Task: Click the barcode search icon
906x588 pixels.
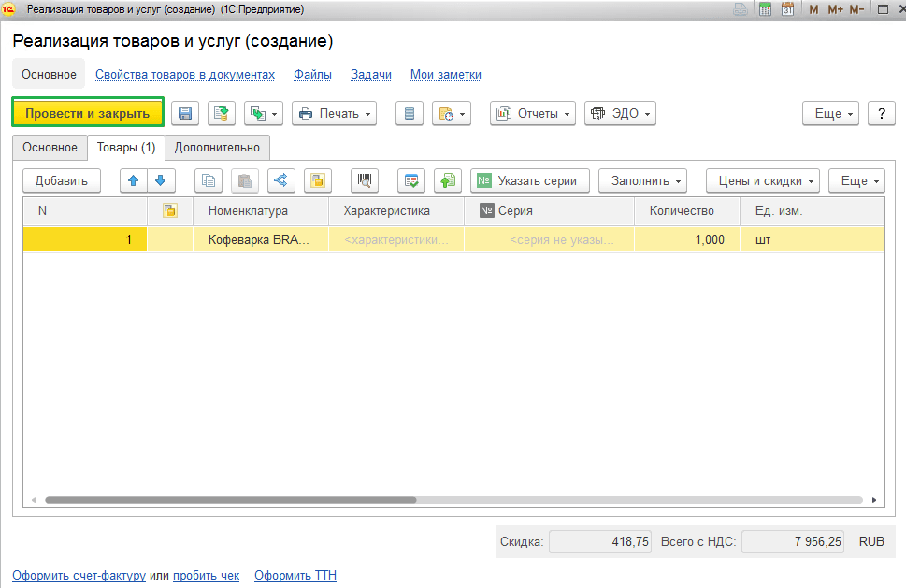Action: pos(365,180)
